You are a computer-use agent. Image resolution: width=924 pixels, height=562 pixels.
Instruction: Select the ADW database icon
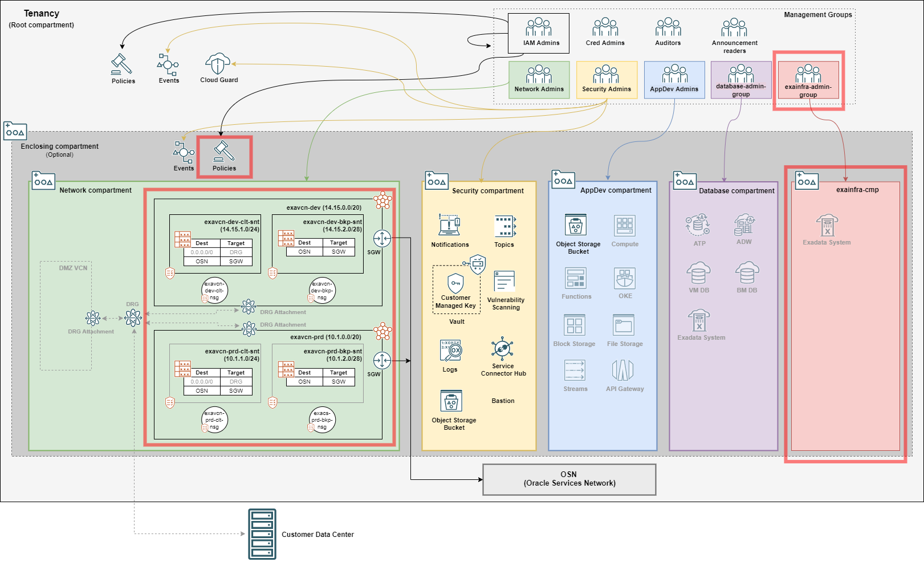point(744,225)
